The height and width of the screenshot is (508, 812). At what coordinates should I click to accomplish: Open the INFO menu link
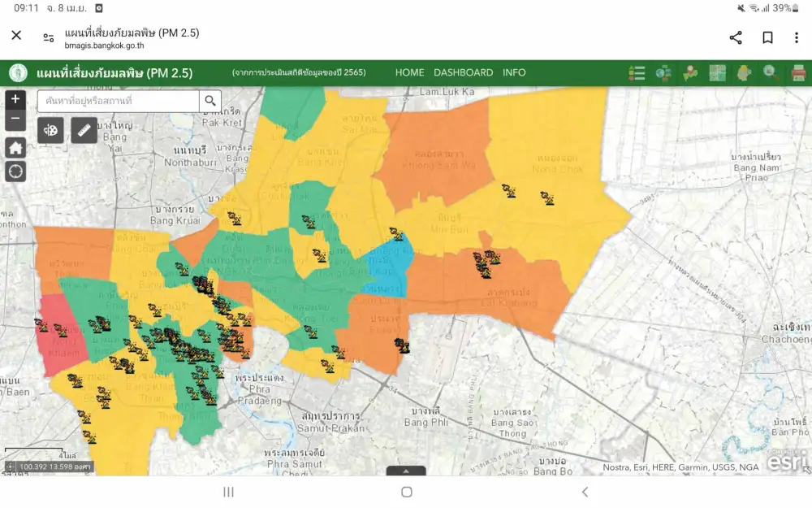click(x=514, y=72)
